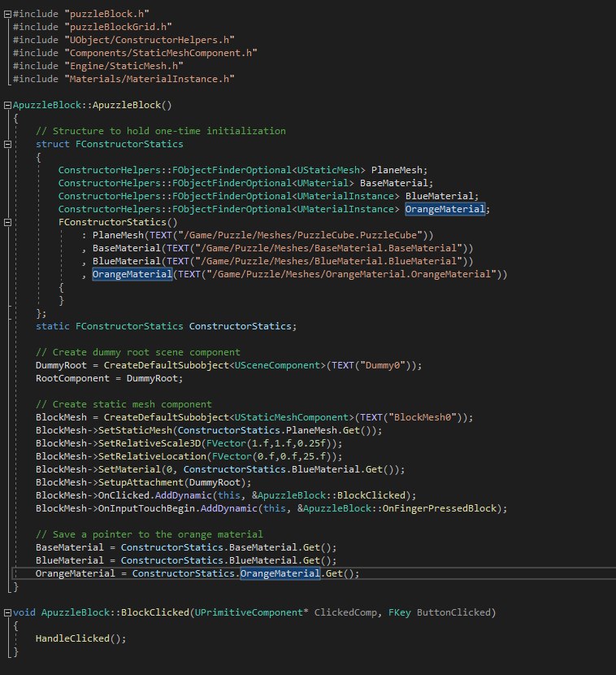Viewport: 616px width, 675px height.
Task: Click OnClicked in the AddDynamic line
Action: pyautogui.click(x=124, y=495)
